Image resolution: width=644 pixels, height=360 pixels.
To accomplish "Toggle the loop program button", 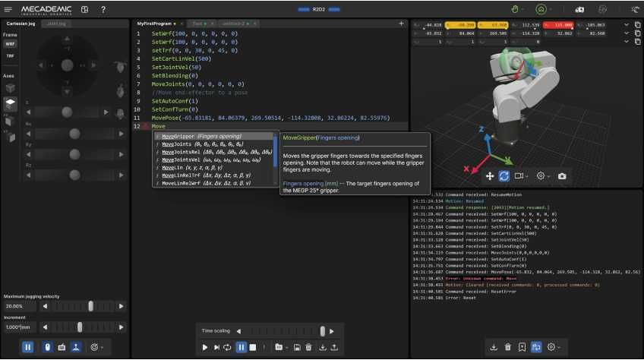I will point(228,347).
